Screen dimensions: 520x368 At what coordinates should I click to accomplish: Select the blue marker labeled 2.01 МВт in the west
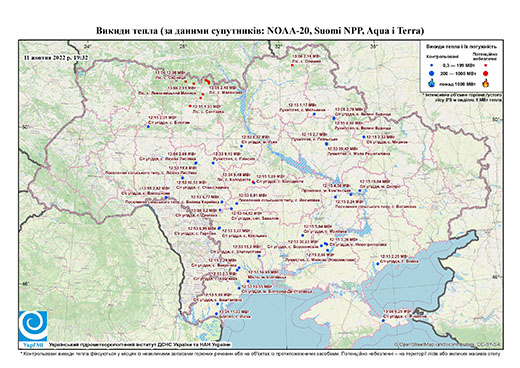(x=148, y=126)
